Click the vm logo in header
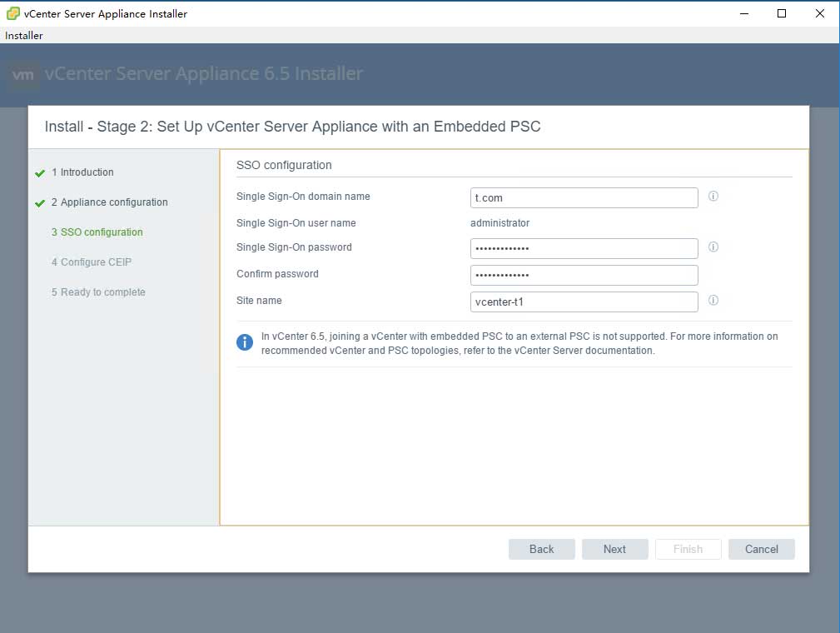 click(23, 74)
